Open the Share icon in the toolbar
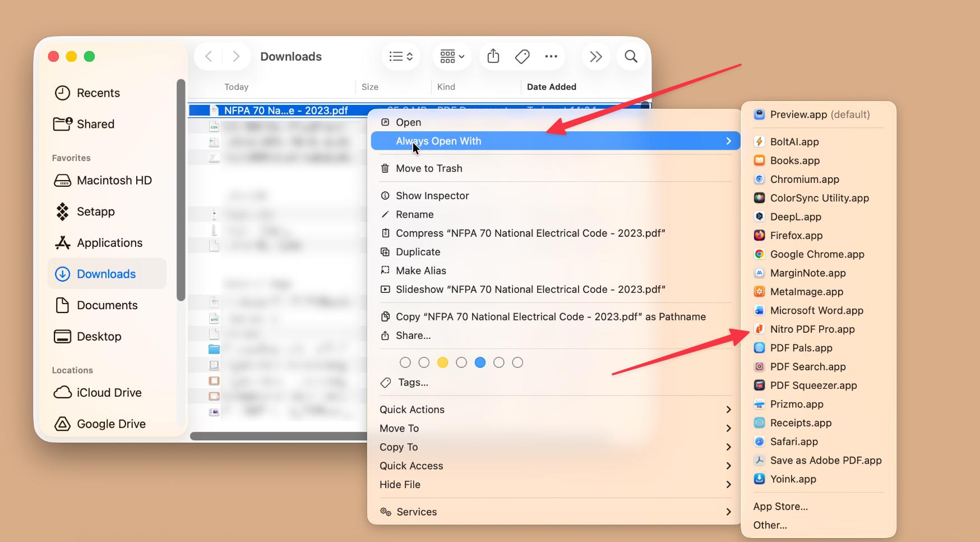The width and height of the screenshot is (980, 542). [x=492, y=56]
